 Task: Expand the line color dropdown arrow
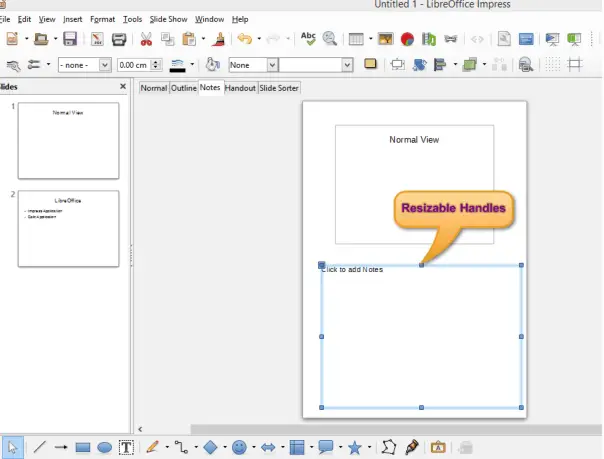[x=192, y=64]
